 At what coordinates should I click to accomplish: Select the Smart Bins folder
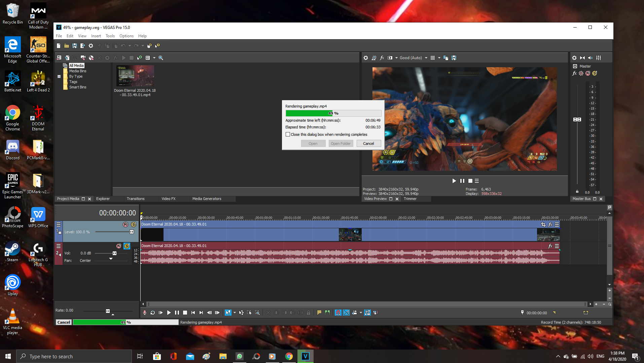tap(78, 87)
